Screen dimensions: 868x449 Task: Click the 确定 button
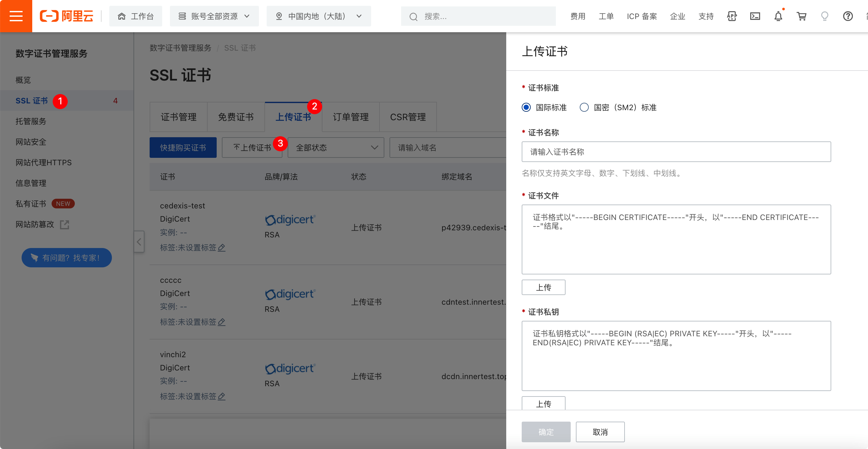(546, 432)
